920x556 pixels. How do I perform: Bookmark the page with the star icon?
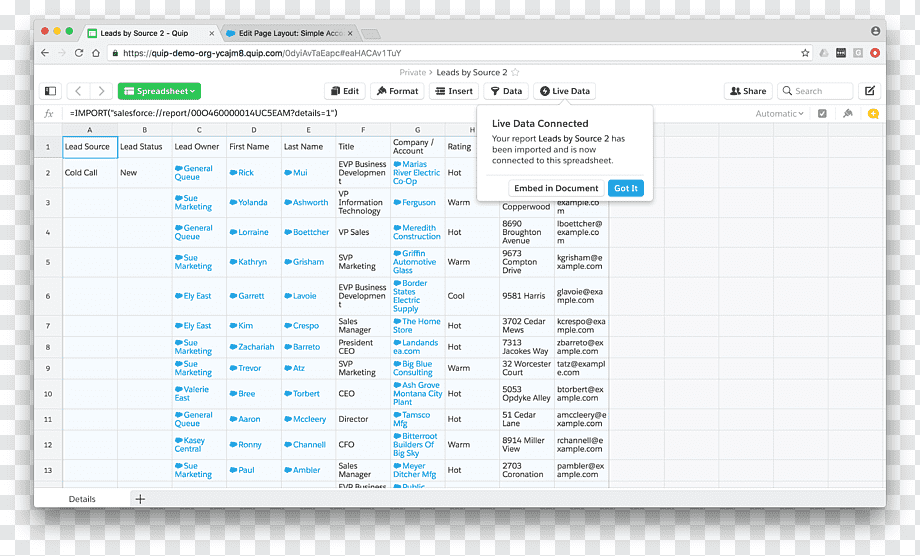(x=805, y=53)
